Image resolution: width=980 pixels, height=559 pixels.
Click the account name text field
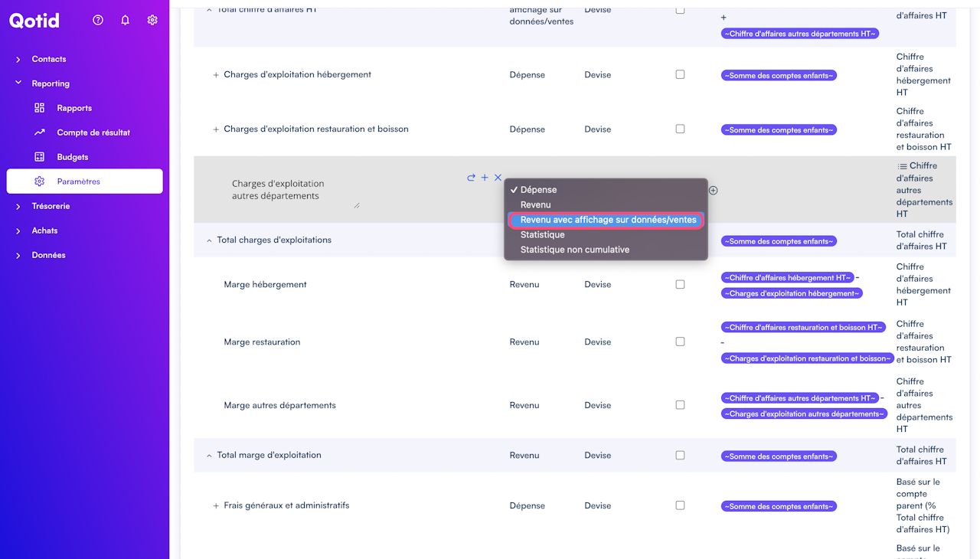291,190
